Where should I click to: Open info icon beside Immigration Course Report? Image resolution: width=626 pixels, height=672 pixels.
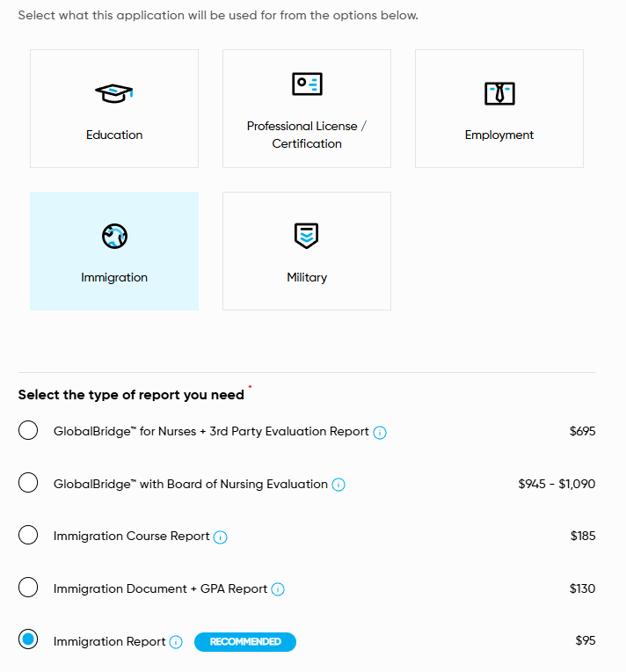click(221, 537)
